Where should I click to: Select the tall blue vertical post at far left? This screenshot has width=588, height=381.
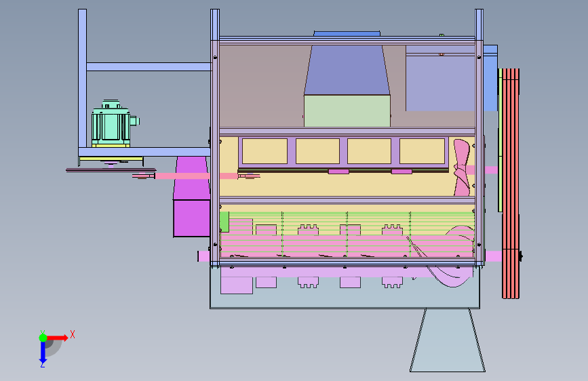click(x=83, y=78)
